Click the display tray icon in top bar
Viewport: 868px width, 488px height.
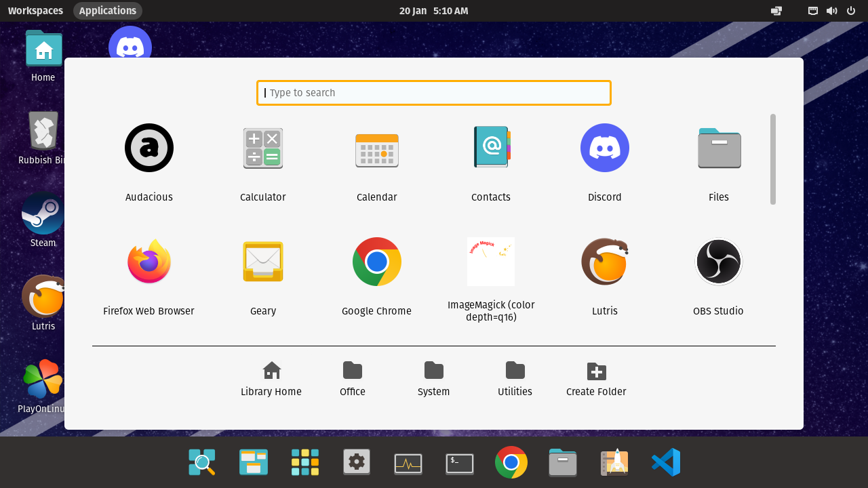[776, 11]
